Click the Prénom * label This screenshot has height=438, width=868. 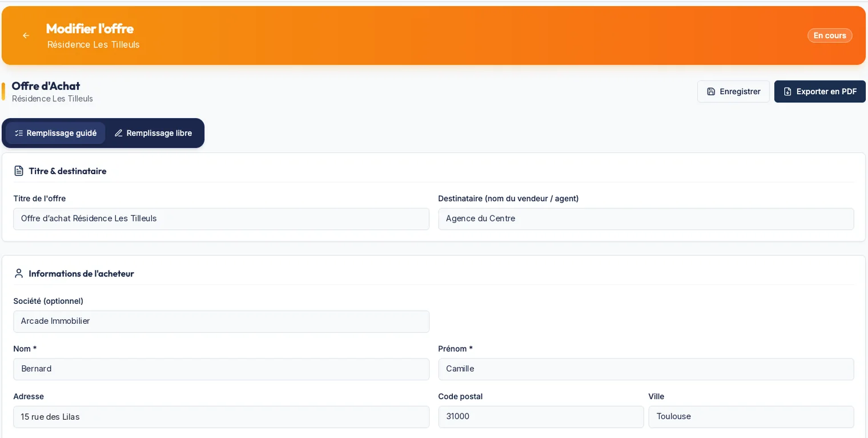point(455,349)
